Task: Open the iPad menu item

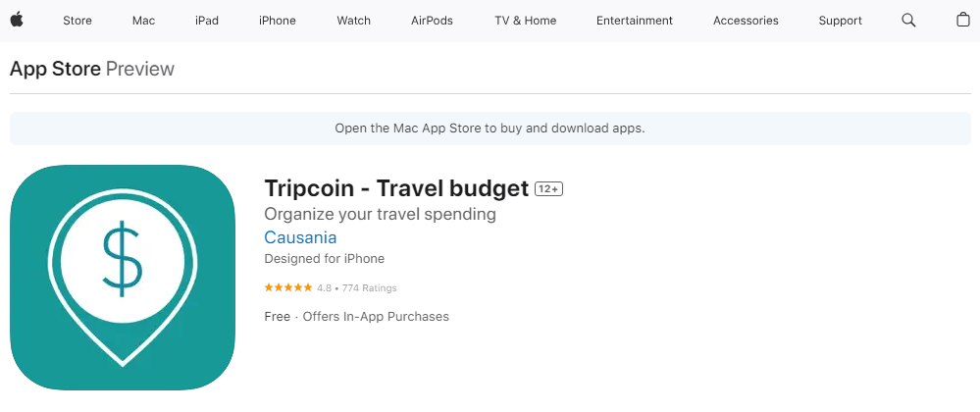Action: [x=207, y=21]
